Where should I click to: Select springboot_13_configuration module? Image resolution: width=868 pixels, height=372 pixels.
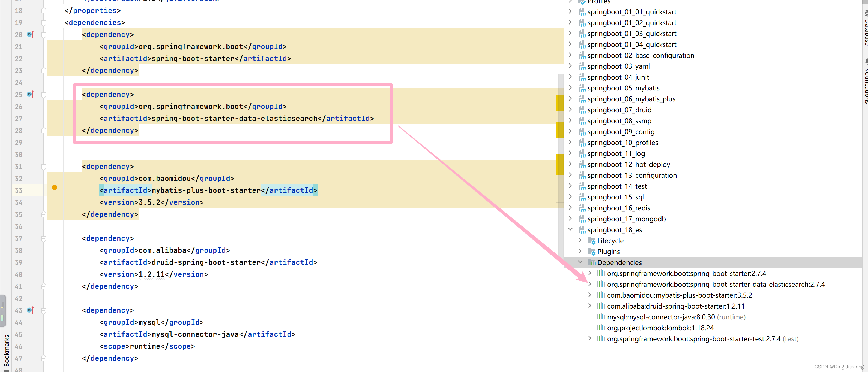[x=632, y=176]
